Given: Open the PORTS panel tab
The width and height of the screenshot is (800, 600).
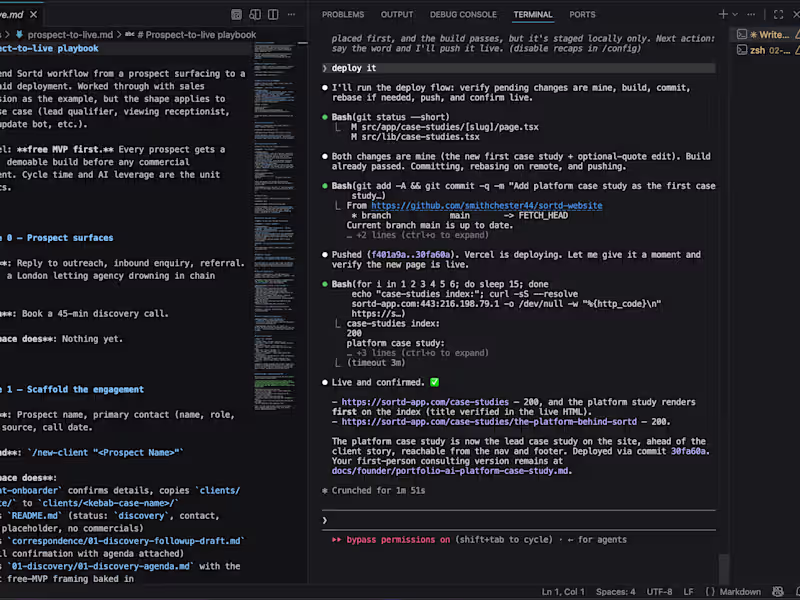Looking at the screenshot, I should click(x=582, y=14).
